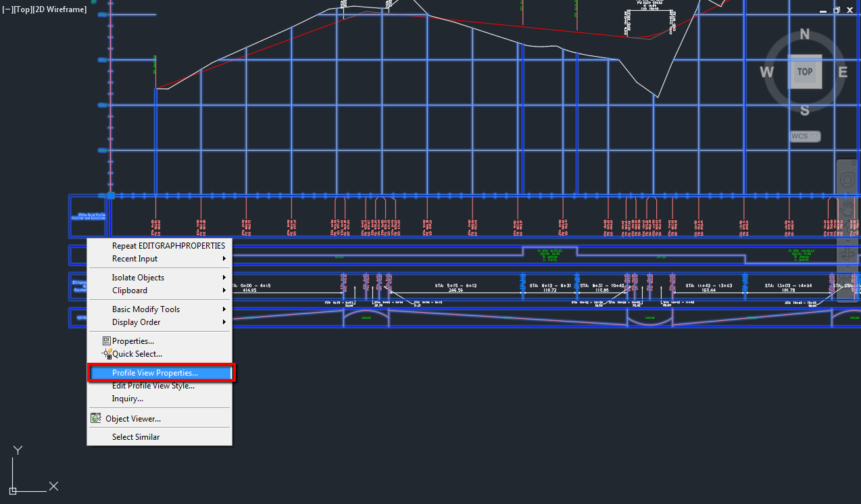Click the Properties icon in the context menu

pos(105,341)
